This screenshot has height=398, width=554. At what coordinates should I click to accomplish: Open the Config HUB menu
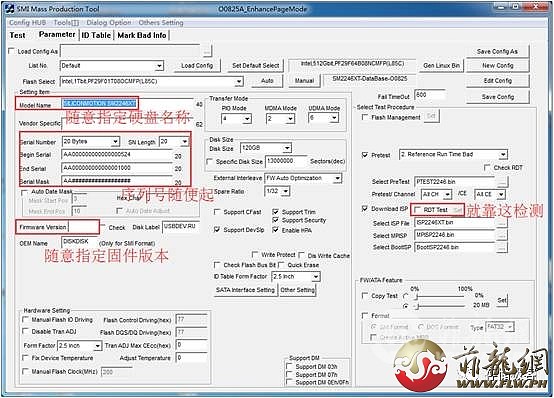[27, 23]
